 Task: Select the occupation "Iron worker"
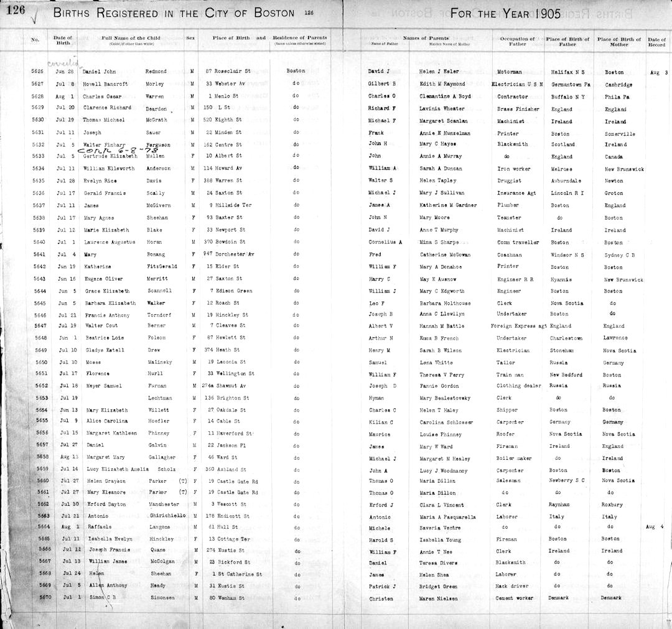[514, 169]
